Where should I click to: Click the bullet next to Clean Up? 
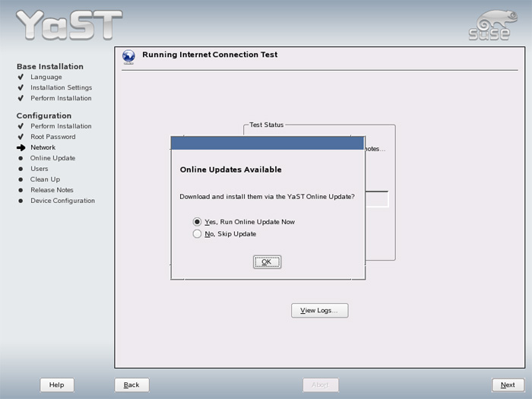pyautogui.click(x=21, y=179)
